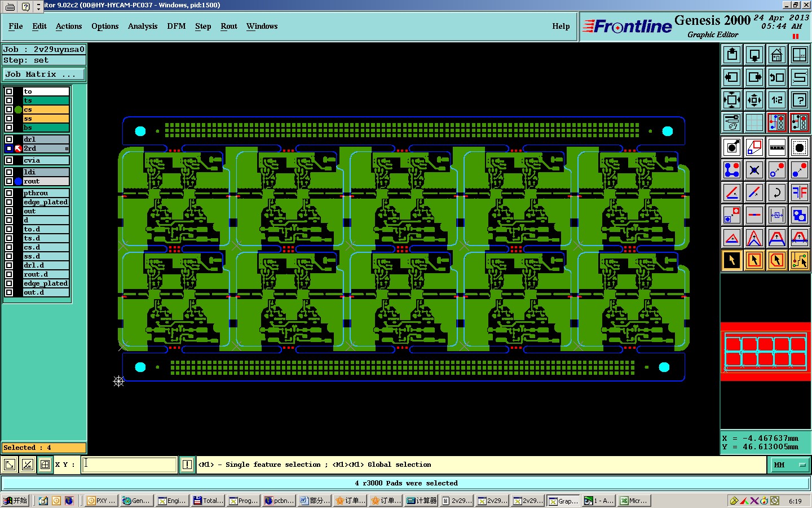Screen dimensions: 812x508
Task: Select the out.d layer name
Action: [x=46, y=292]
